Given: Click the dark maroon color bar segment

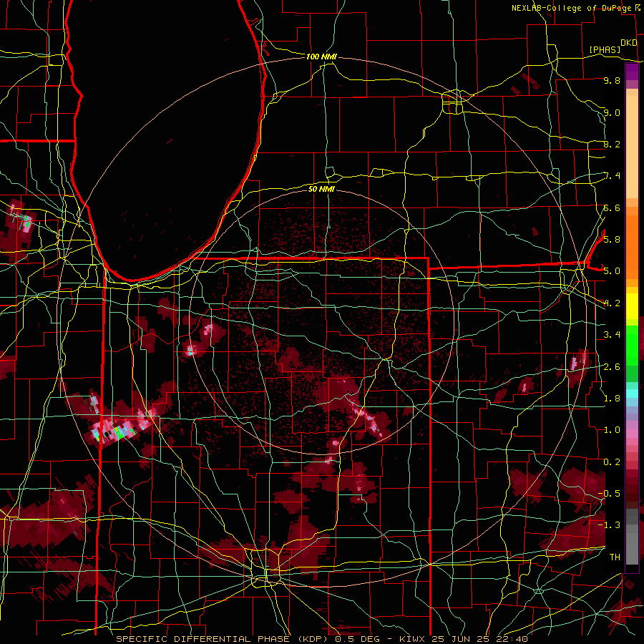Looking at the screenshot, I should [x=632, y=489].
